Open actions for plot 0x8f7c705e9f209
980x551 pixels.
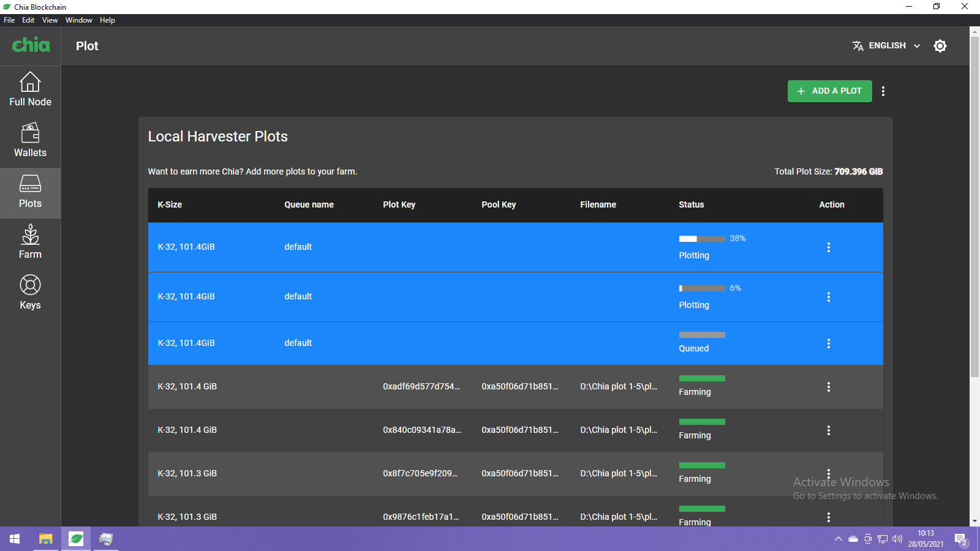tap(829, 474)
